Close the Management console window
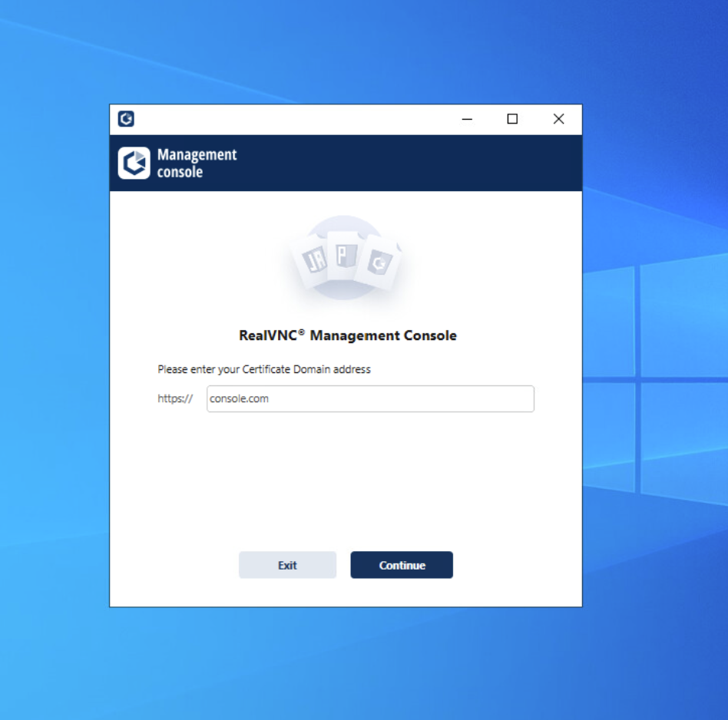Screen dimensions: 728x720 [558, 119]
